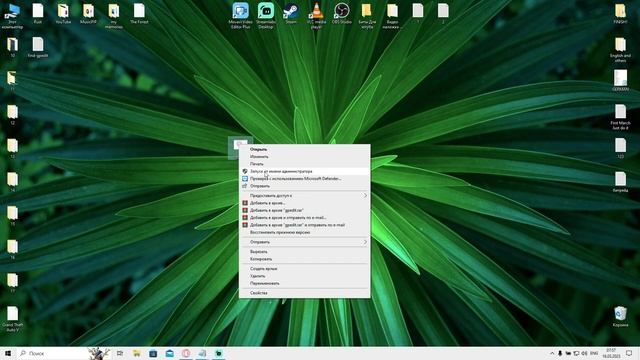Open the Movavi Video Editor Plus shortcut
Screen dimensions: 640x360
coord(240,16)
